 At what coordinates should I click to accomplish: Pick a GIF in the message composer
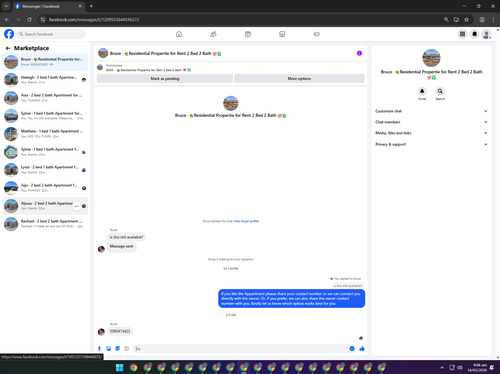click(127, 348)
